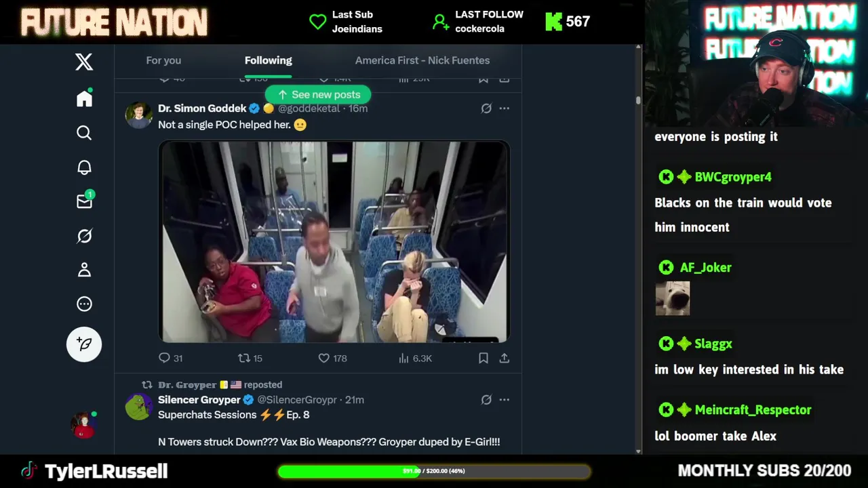Open more options on Silencer Groyper post
The image size is (868, 488).
click(x=505, y=400)
